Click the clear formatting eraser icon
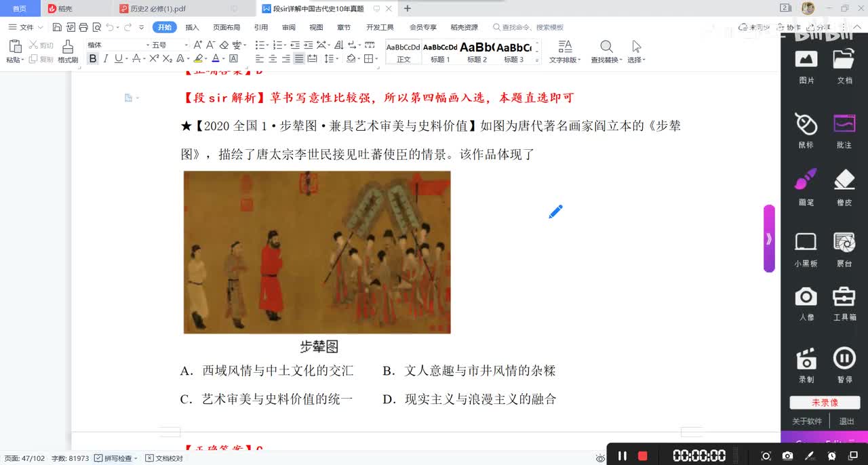Image resolution: width=868 pixels, height=465 pixels. tap(224, 45)
